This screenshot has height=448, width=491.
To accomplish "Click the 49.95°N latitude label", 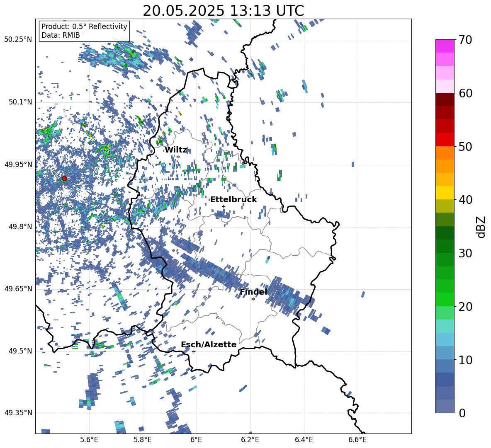I will coord(18,164).
